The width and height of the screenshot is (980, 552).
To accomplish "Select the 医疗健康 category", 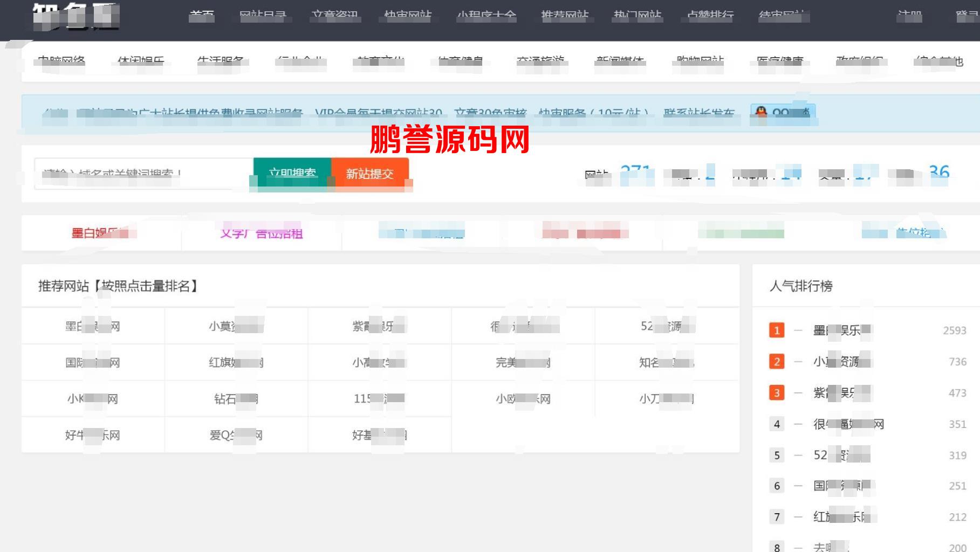I will pyautogui.click(x=779, y=62).
